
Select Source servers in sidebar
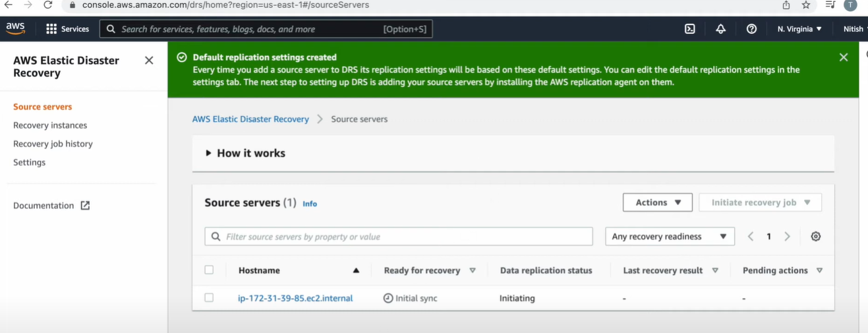pyautogui.click(x=43, y=107)
